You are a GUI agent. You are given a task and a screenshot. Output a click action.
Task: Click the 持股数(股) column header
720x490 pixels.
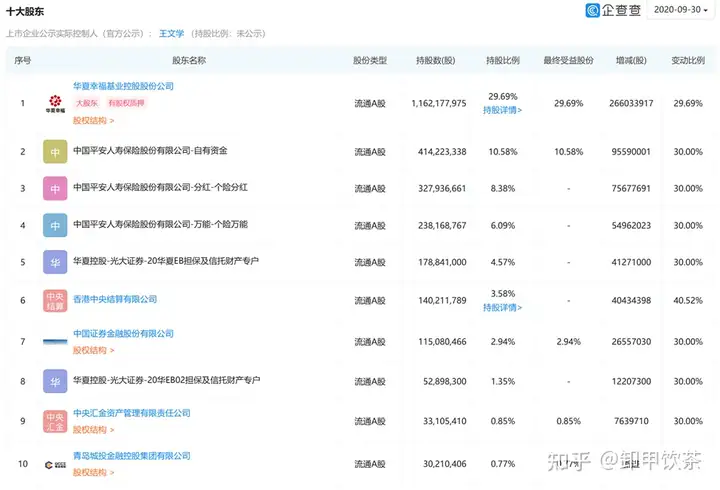point(435,60)
